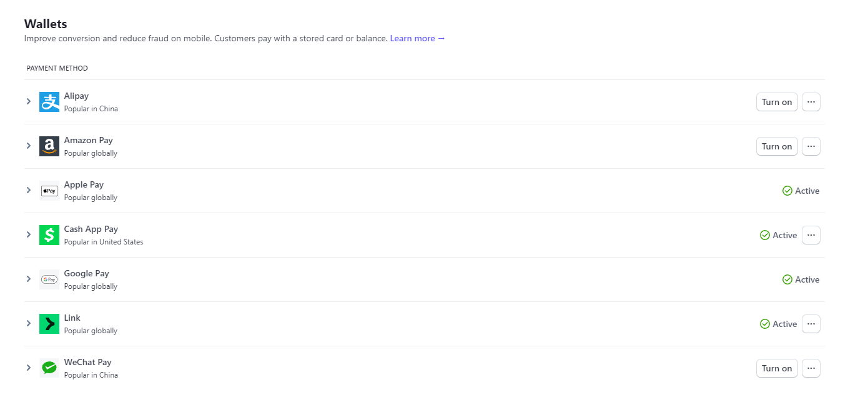The width and height of the screenshot is (868, 402).
Task: Click the WeChat Pay logo icon
Action: (x=49, y=368)
